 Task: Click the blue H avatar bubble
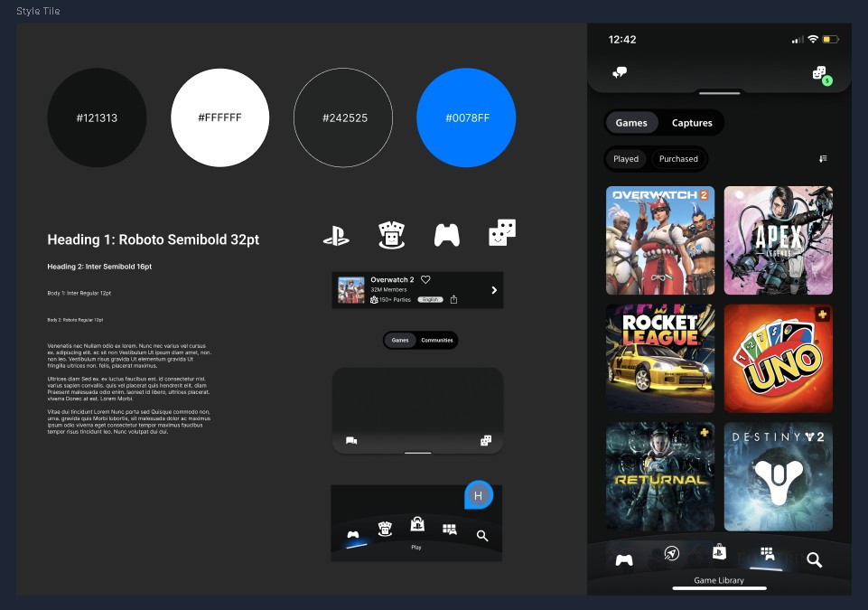tap(479, 495)
